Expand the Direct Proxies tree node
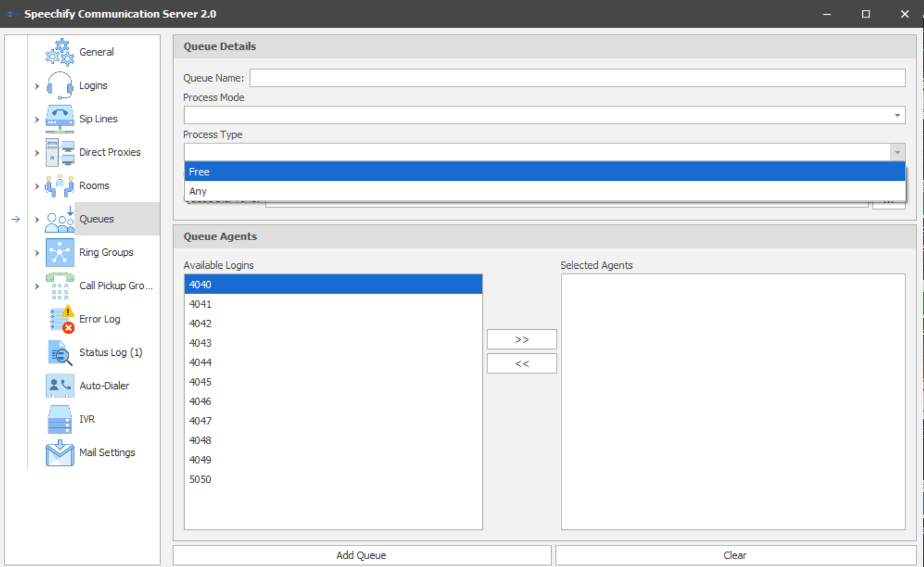 point(37,153)
